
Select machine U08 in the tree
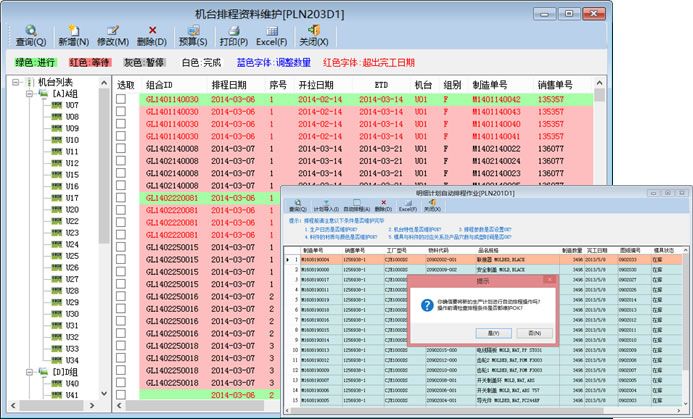click(72, 117)
